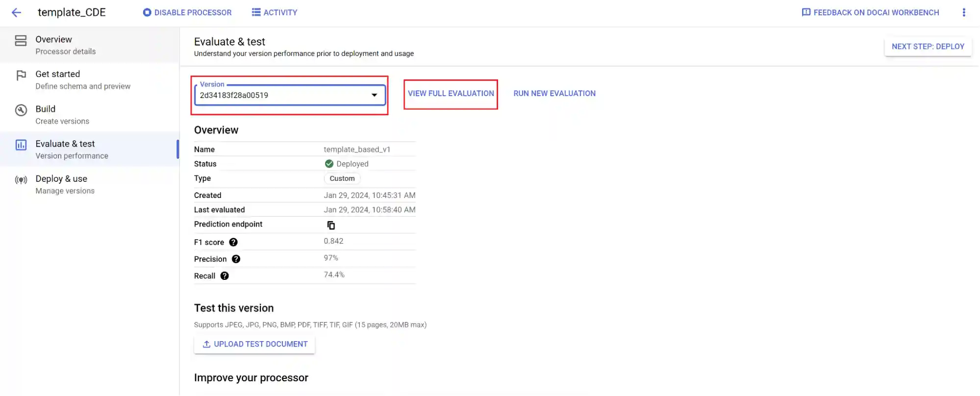Open the three-dot more options menu
The height and width of the screenshot is (396, 980).
963,13
